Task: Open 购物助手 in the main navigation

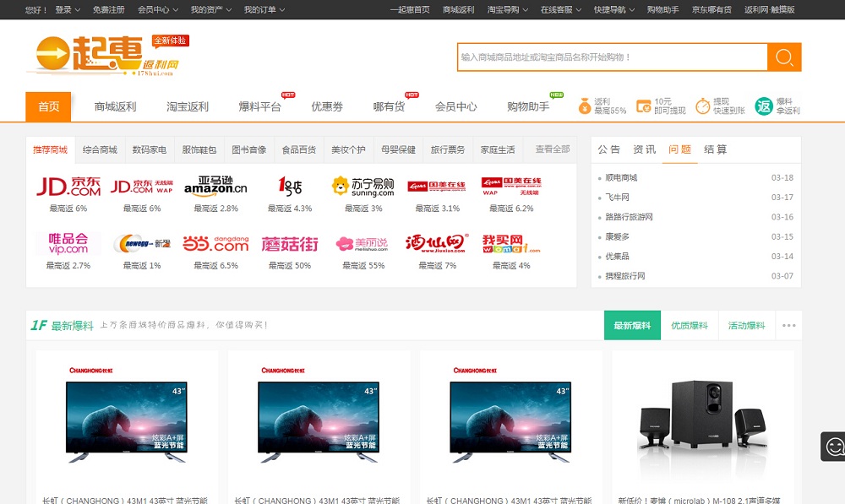Action: coord(528,106)
